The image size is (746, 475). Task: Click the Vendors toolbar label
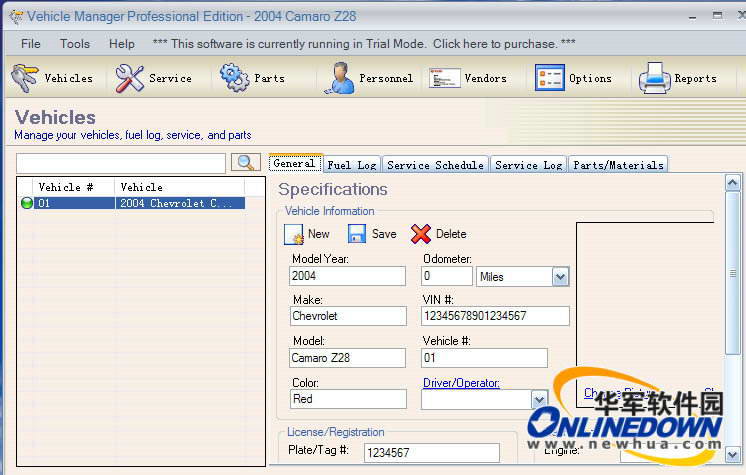pos(485,78)
